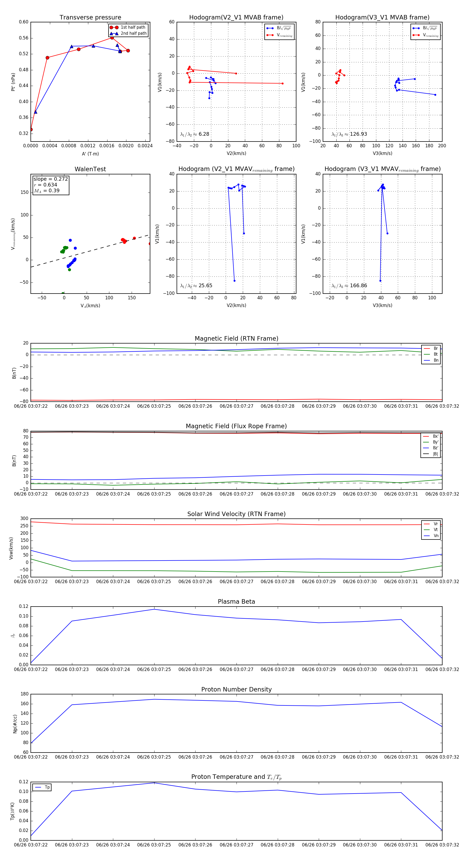Click the Pt' (nPa) y-axis label
Screen dimensions: 473x868
(13, 82)
